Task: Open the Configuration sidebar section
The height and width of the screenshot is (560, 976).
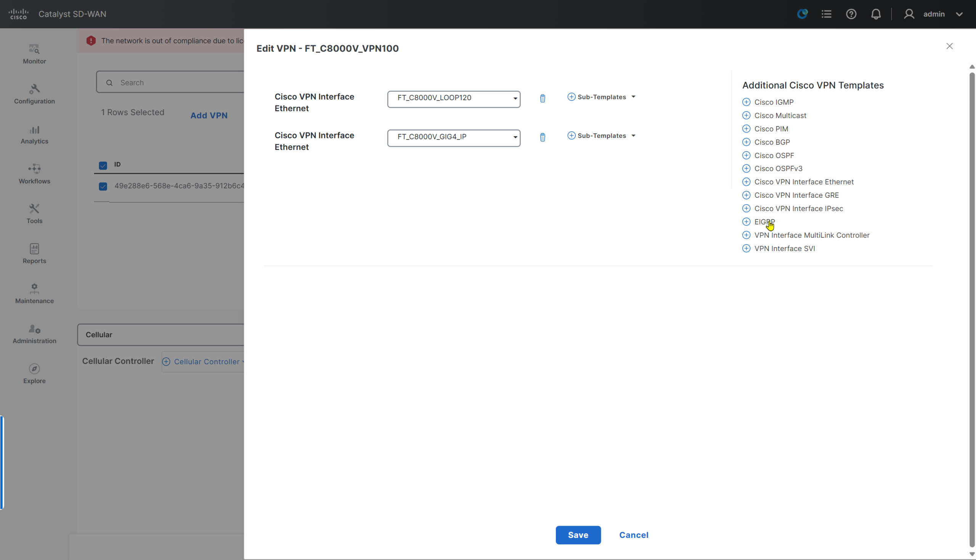Action: pyautogui.click(x=34, y=94)
